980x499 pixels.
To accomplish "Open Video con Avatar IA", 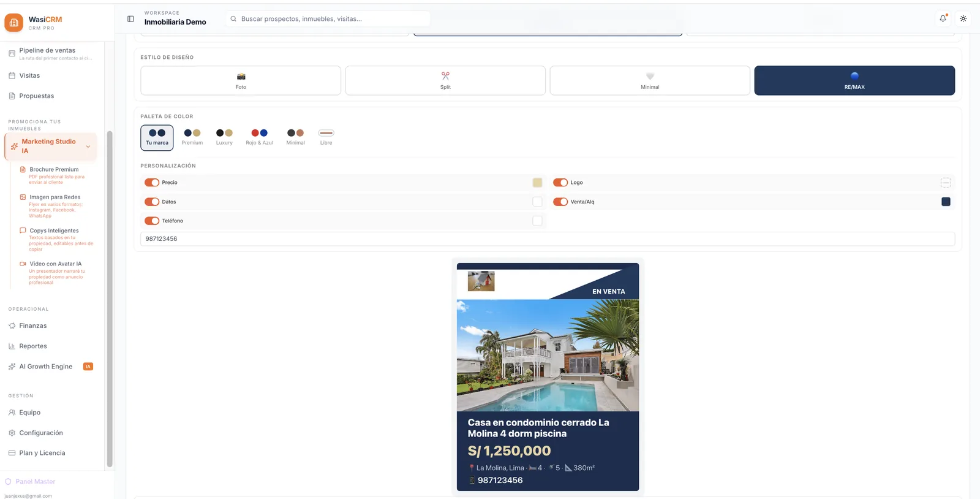I will pos(56,273).
